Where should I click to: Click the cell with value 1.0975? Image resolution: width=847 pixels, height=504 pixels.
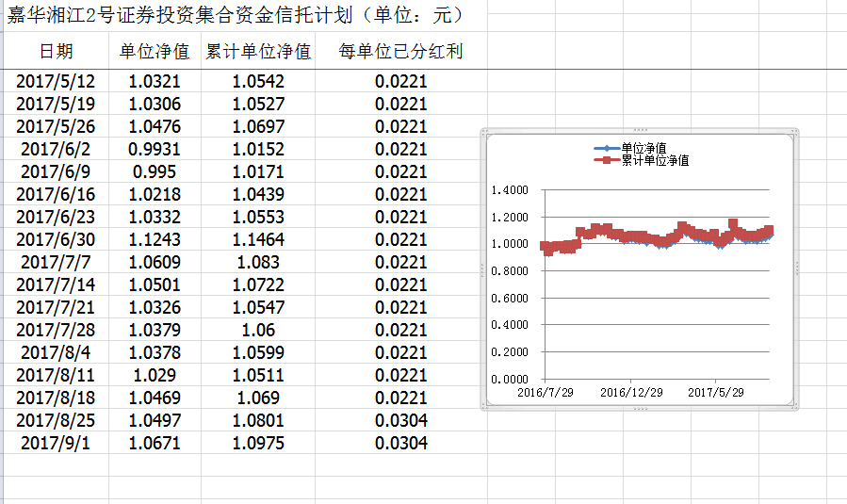point(258,443)
